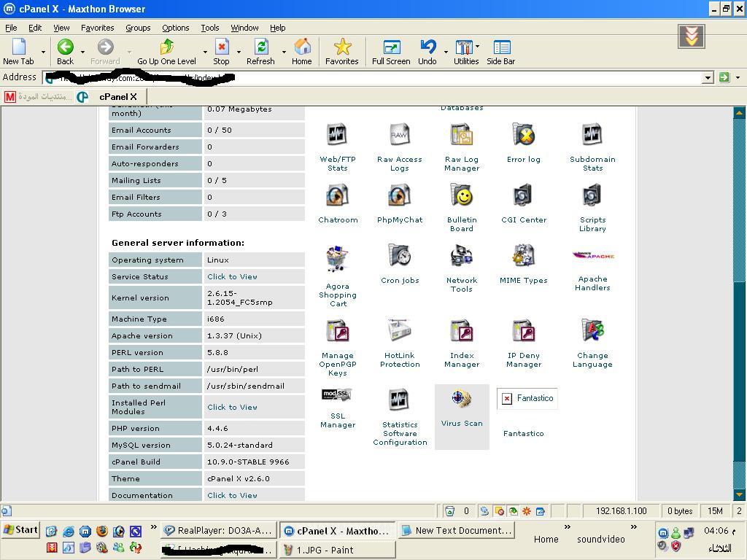Image resolution: width=747 pixels, height=560 pixels.
Task: Expand the address bar dropdown arrow
Action: pos(708,77)
